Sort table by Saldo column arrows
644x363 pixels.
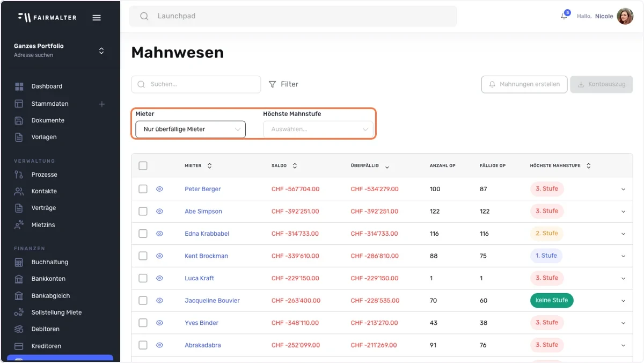tap(295, 166)
